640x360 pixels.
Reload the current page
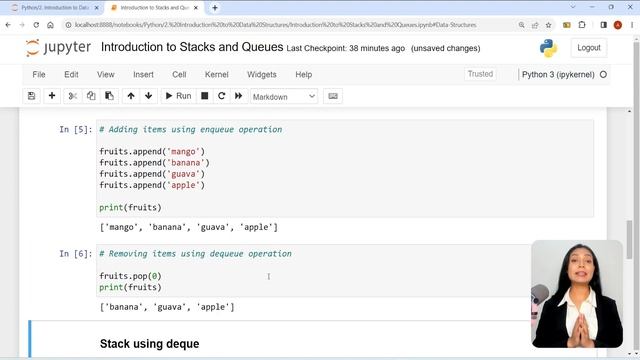tap(36, 25)
